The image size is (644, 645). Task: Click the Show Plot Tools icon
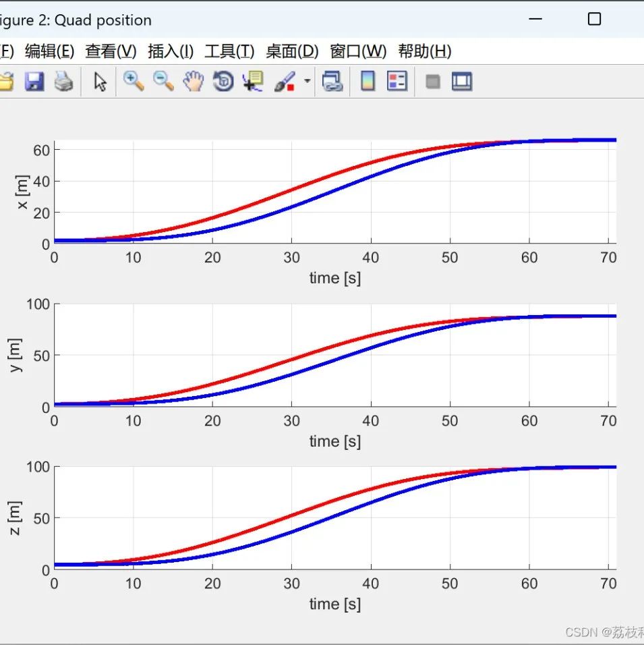462,81
